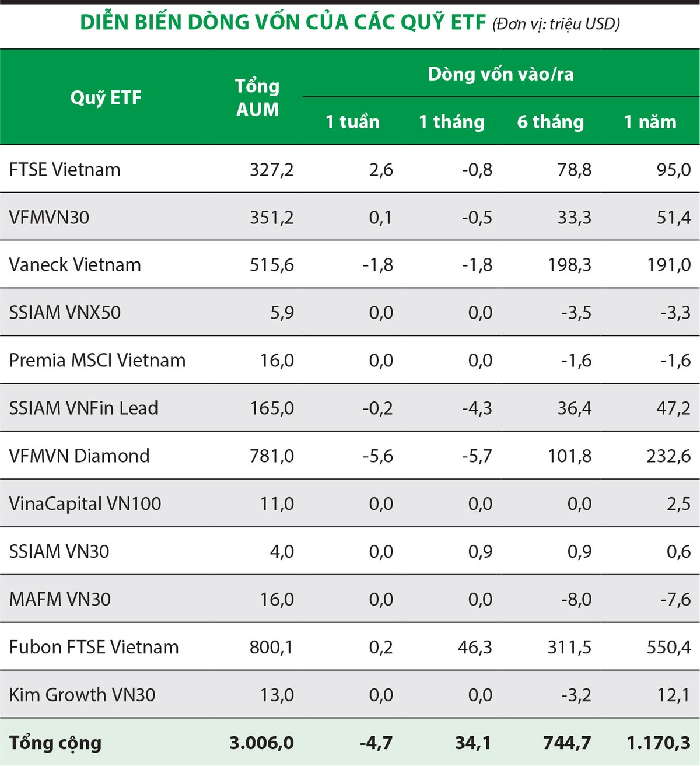Select the '1 tuần' column header
This screenshot has width=700, height=766.
pos(352,121)
